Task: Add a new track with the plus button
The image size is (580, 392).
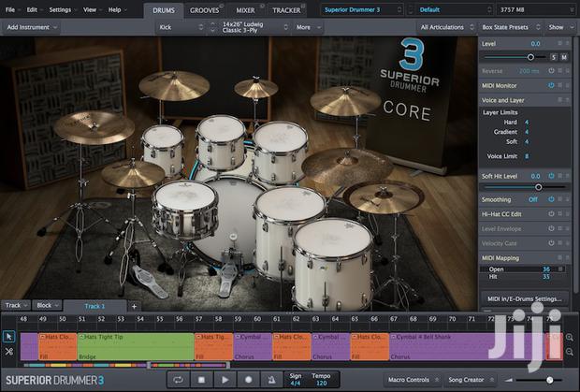Action: point(135,306)
